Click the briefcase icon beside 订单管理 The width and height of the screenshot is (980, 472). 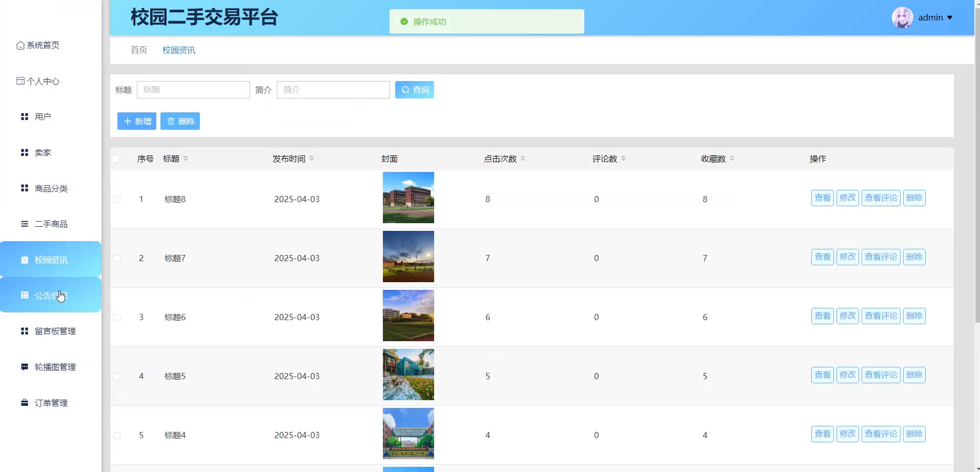point(24,403)
